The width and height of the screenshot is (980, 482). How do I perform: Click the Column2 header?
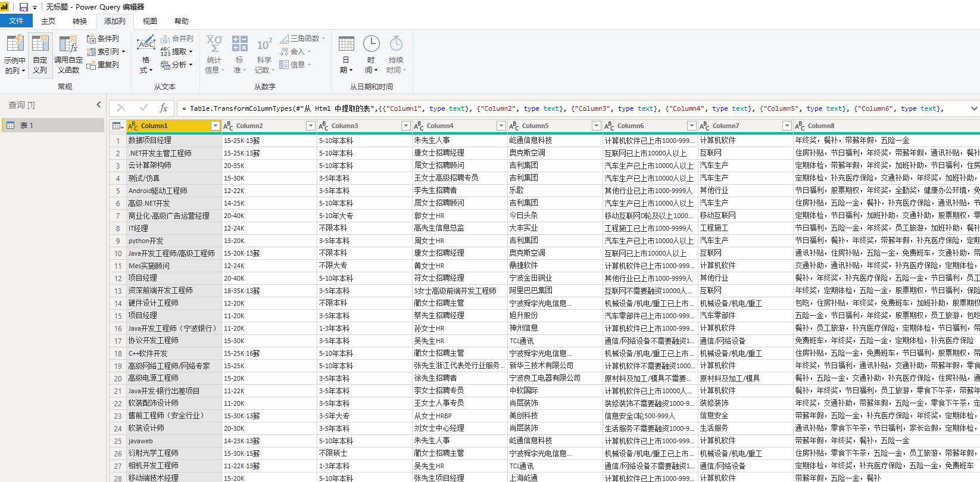tap(269, 126)
